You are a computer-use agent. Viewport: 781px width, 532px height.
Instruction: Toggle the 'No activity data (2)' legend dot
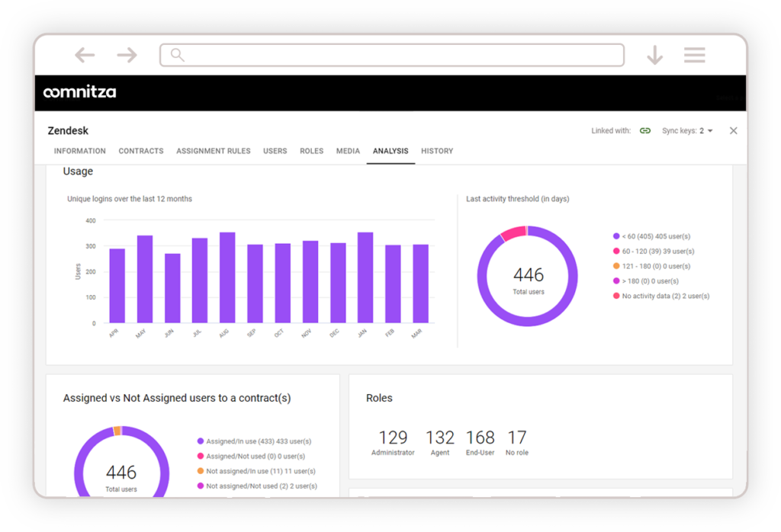pyautogui.click(x=616, y=296)
